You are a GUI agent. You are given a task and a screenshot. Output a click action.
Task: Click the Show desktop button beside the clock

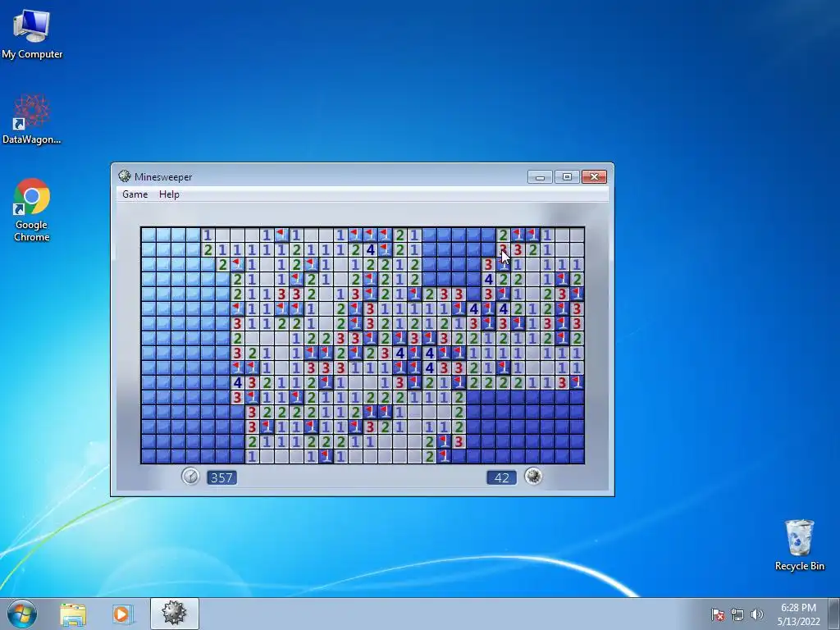[x=834, y=614]
